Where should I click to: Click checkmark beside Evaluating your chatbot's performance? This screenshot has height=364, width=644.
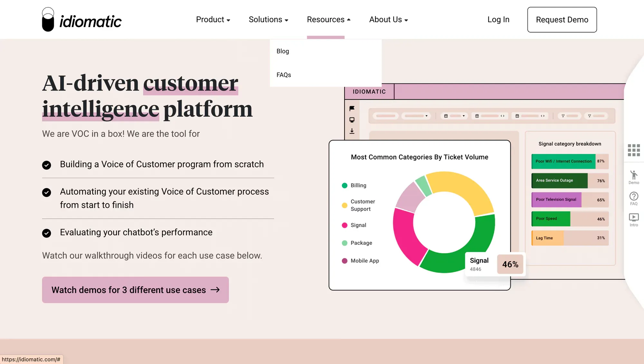(x=47, y=233)
